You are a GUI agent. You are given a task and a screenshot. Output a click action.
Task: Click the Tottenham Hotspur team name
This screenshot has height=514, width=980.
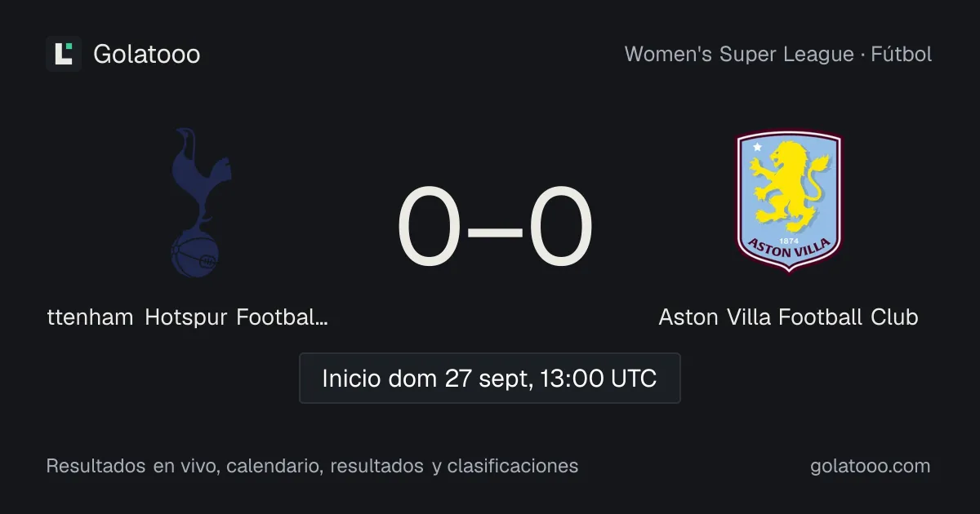point(188,317)
